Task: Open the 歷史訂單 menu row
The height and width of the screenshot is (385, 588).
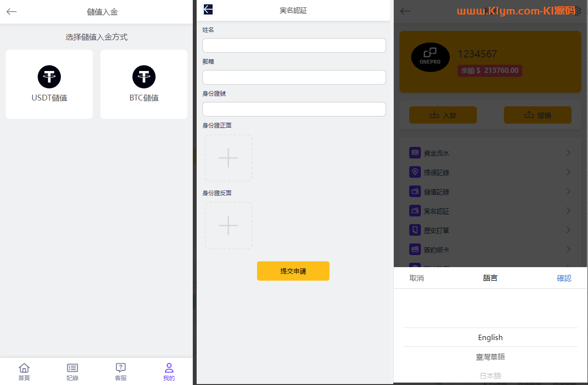Action: point(490,230)
